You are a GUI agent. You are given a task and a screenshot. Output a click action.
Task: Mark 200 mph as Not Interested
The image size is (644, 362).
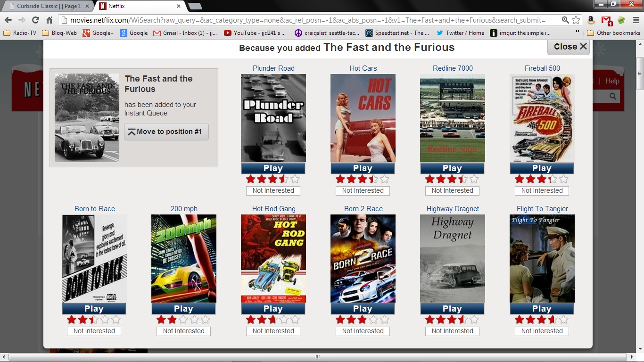183,331
